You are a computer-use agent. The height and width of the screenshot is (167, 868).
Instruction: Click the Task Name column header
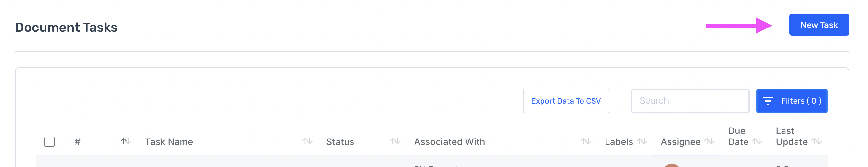[169, 142]
